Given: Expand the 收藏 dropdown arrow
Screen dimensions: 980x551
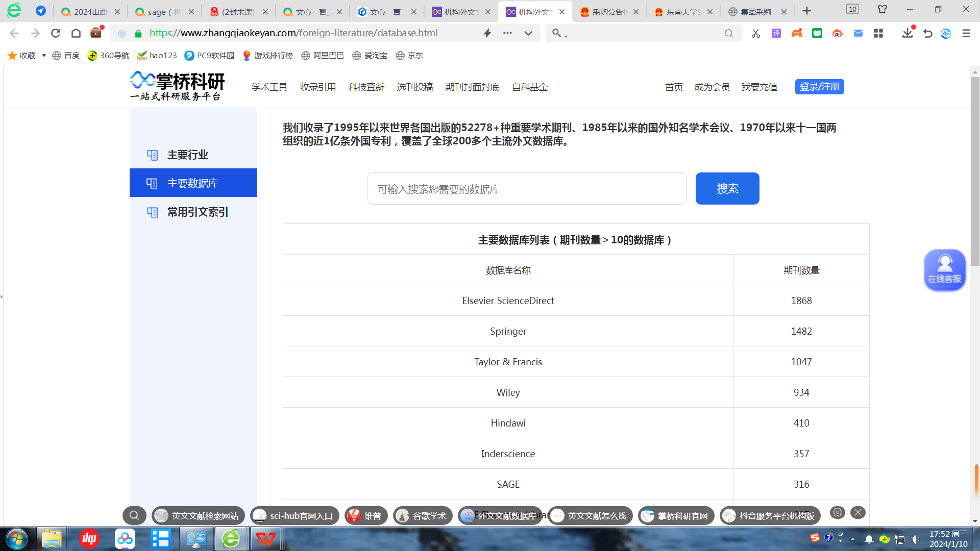Looking at the screenshot, I should [x=44, y=55].
